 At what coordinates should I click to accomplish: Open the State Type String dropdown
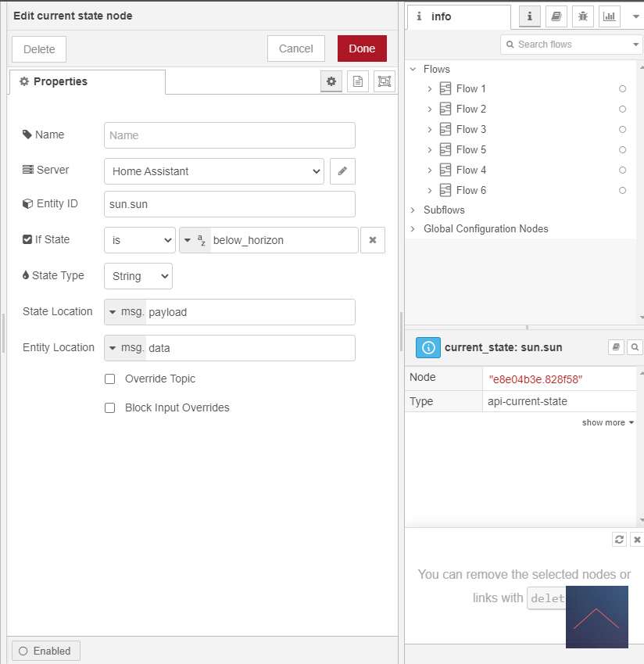[x=138, y=276]
